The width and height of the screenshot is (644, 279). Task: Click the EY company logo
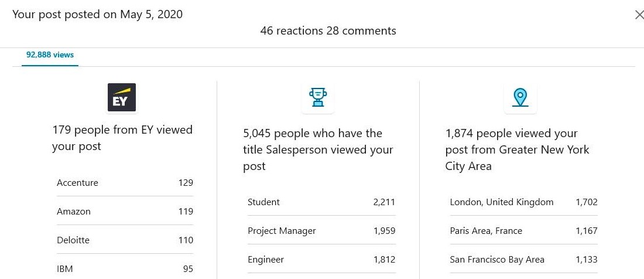point(122,97)
